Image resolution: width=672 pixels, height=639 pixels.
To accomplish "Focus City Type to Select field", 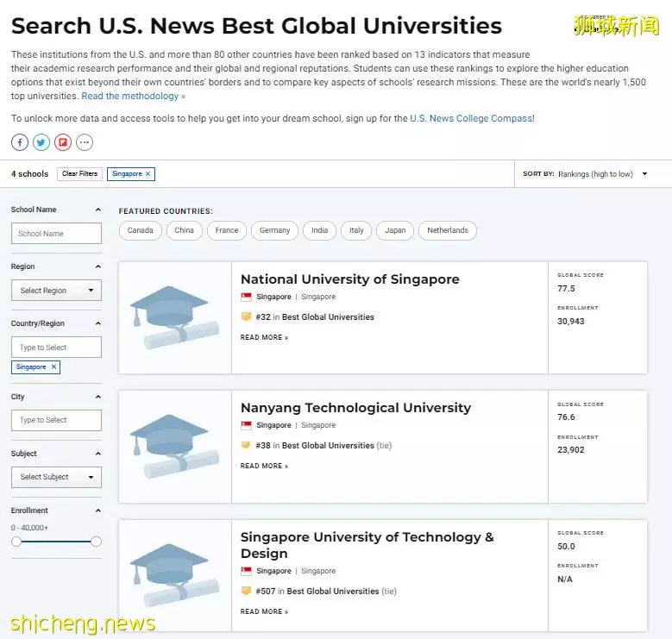I will coord(57,420).
